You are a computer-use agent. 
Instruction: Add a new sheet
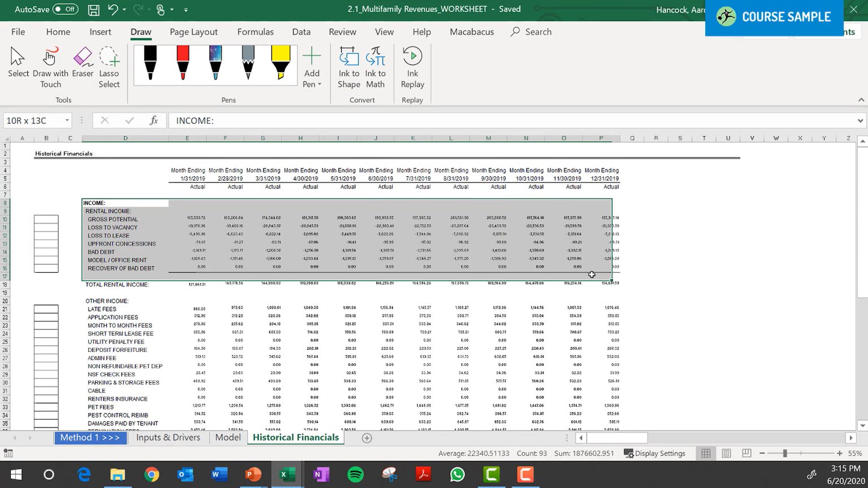[x=367, y=438]
